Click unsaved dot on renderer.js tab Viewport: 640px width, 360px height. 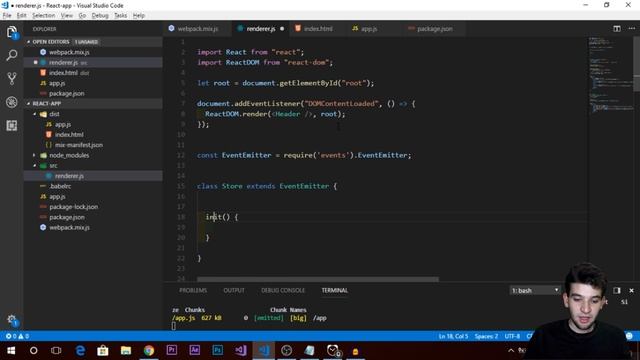(x=282, y=29)
